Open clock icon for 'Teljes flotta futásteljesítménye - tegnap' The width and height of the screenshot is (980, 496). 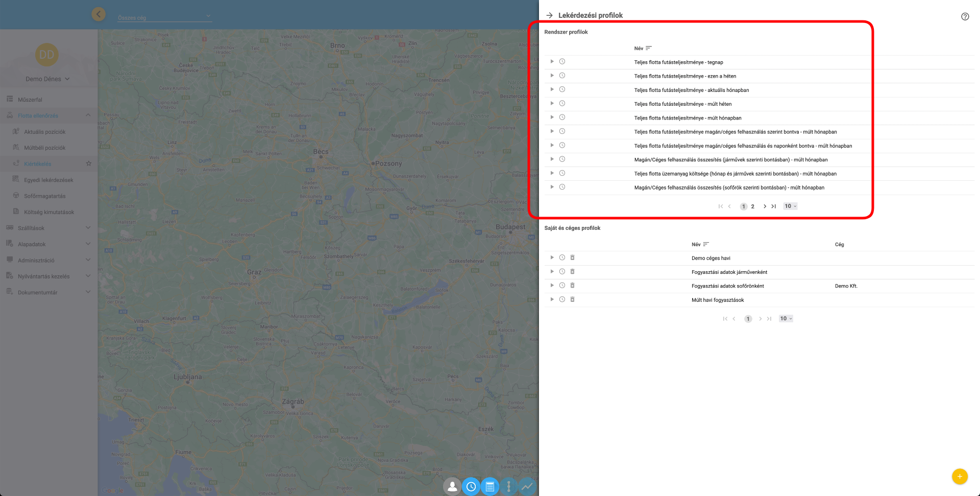click(x=562, y=62)
